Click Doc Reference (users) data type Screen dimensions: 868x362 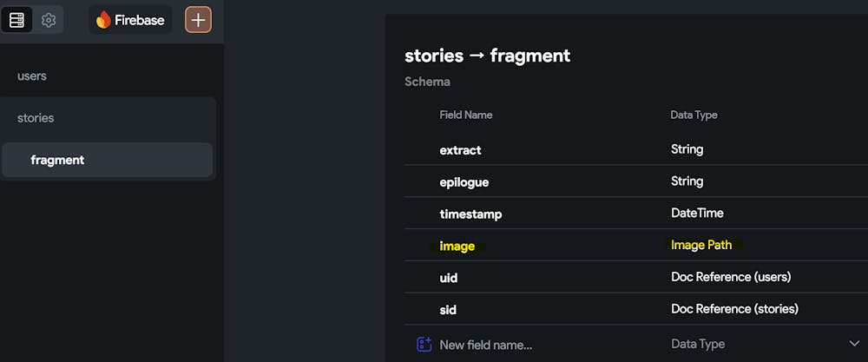pos(731,277)
